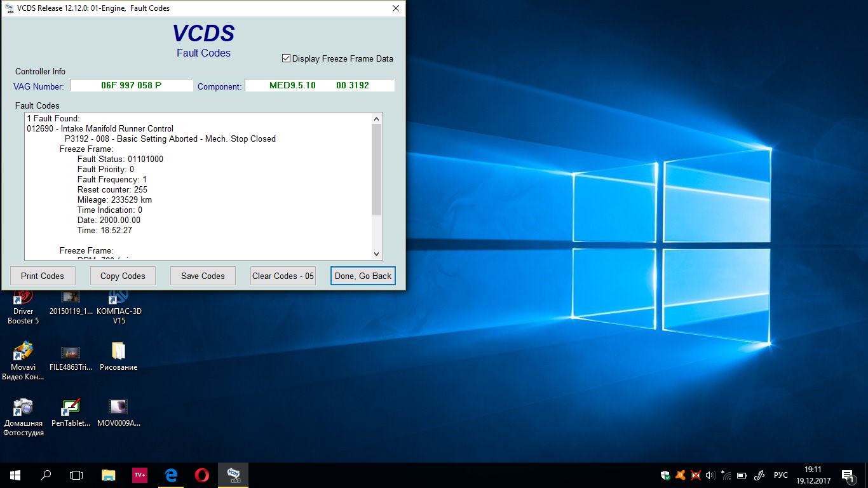Switch input language via РУС indicator

[x=780, y=475]
